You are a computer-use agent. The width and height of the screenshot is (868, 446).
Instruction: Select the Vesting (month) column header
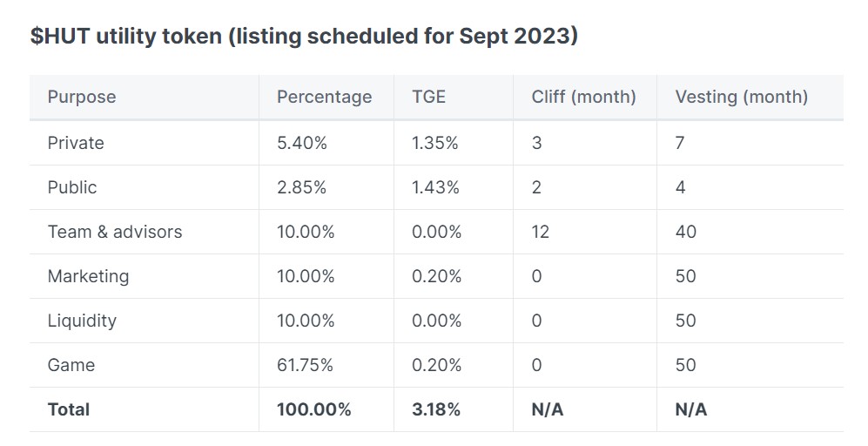[x=742, y=97]
